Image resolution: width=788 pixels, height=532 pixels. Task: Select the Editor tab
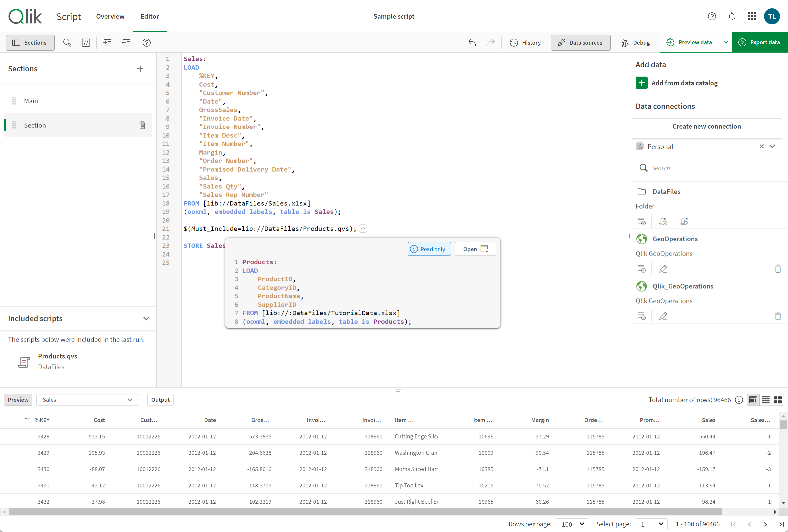coord(148,16)
